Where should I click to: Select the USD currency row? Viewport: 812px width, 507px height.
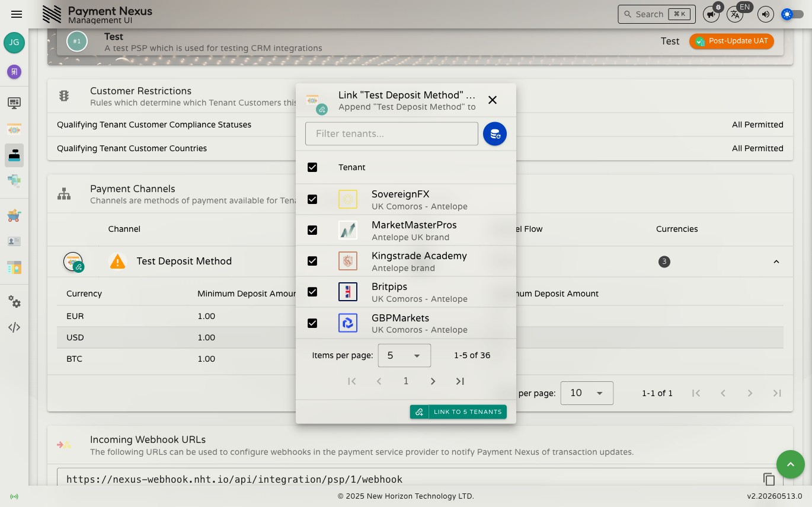pyautogui.click(x=420, y=337)
